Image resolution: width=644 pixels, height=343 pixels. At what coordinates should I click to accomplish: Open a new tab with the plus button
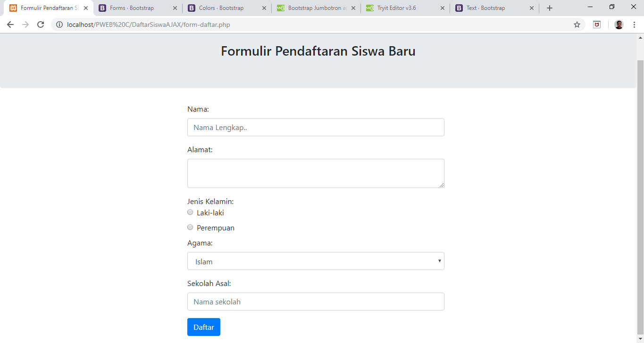[x=549, y=8]
